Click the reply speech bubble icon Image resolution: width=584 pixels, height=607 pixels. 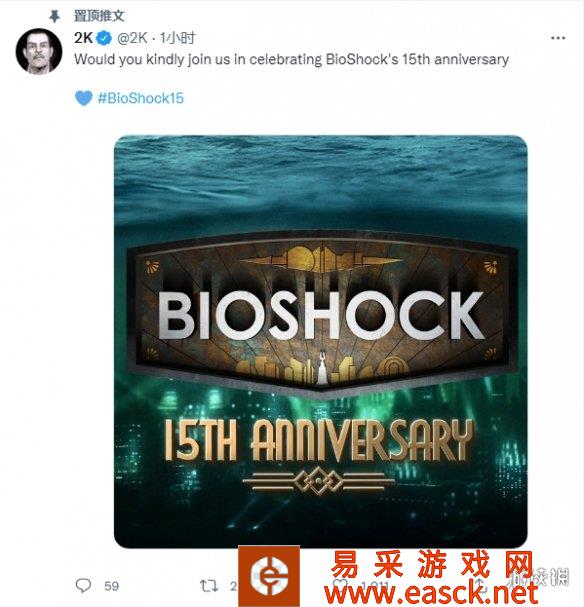click(83, 586)
